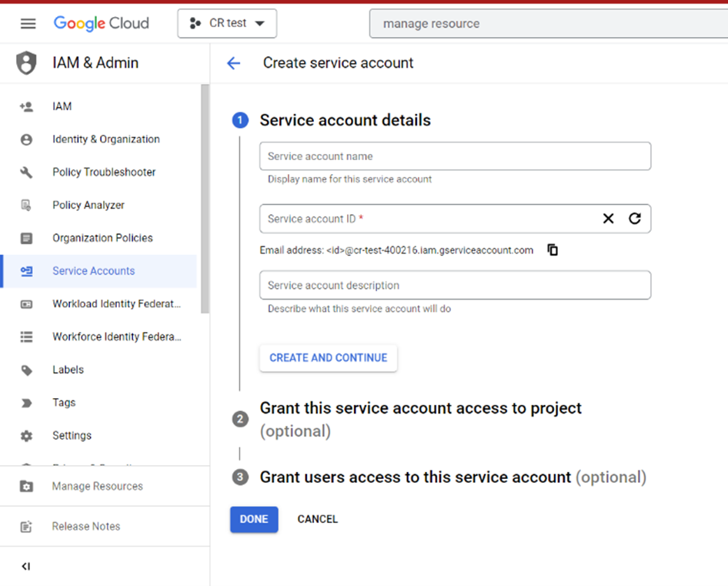Click the Identity & Organization icon
The height and width of the screenshot is (586, 728).
[26, 139]
